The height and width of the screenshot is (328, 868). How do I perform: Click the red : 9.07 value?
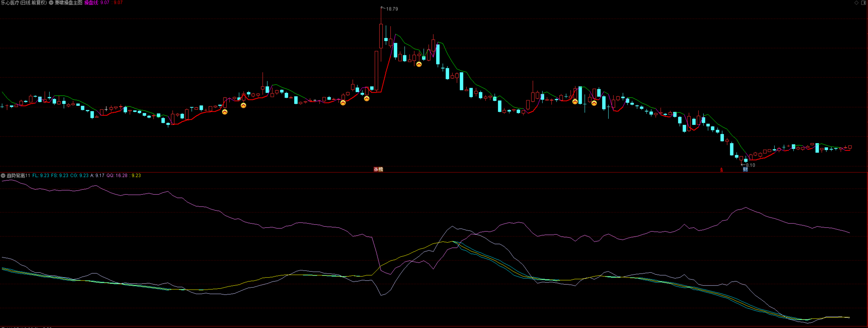pos(117,3)
